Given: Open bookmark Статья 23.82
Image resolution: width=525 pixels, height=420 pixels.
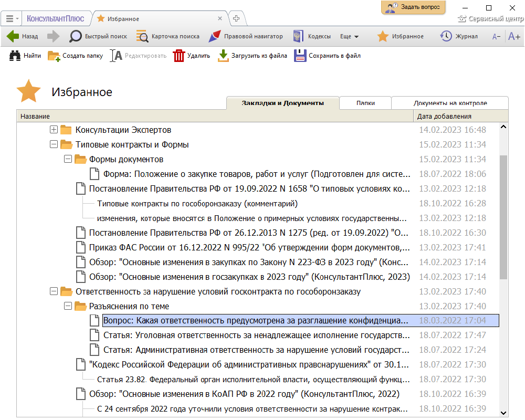Looking at the screenshot, I should [x=254, y=380].
